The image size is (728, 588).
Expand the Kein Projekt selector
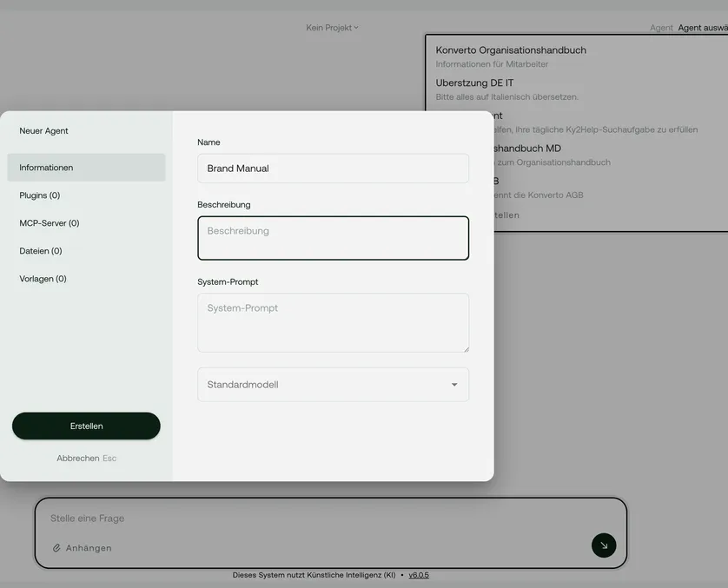[x=332, y=28]
